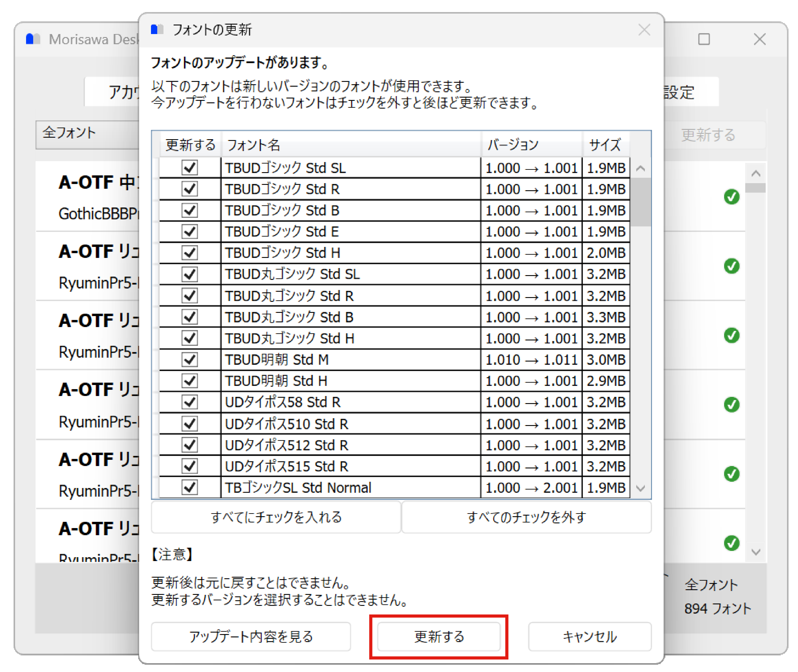Click main window list scroll-down arrow
The image size is (798, 672).
[x=756, y=552]
